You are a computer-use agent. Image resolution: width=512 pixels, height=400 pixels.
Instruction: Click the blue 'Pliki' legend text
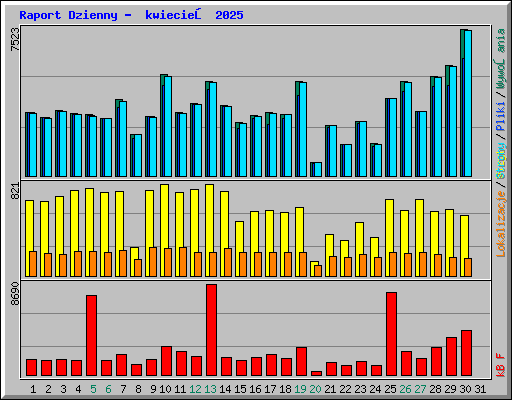pos(501,116)
